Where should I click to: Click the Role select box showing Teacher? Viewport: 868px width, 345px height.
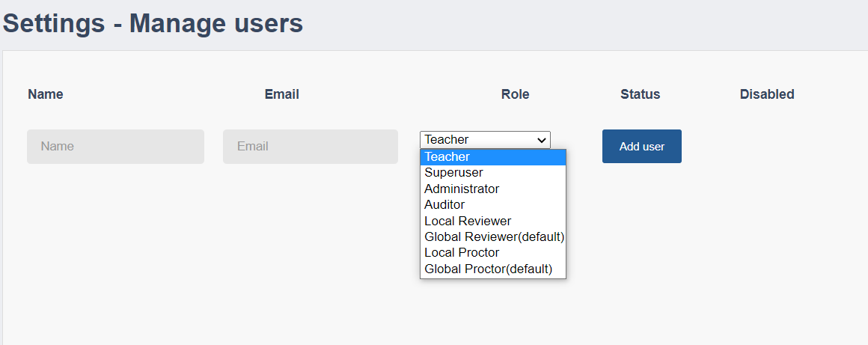click(485, 139)
